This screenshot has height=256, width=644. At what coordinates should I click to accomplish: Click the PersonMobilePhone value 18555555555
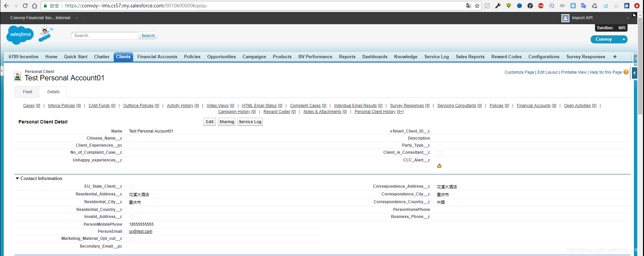tap(141, 224)
